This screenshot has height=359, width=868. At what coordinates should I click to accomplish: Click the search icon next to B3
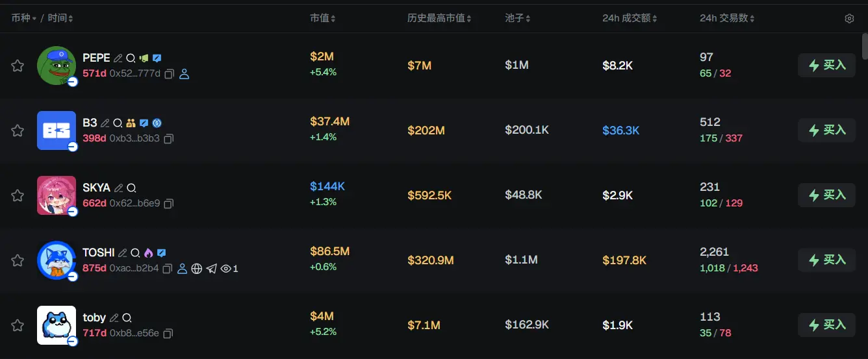[x=118, y=123]
